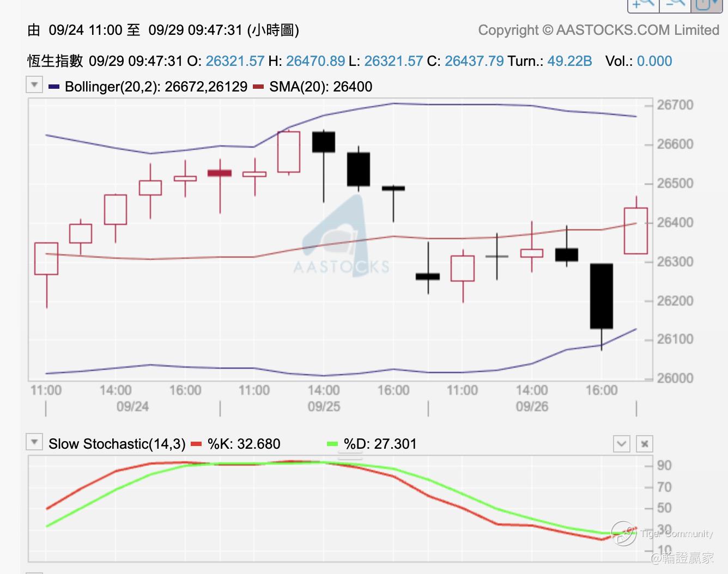Click the volume value 0.000

click(x=654, y=61)
